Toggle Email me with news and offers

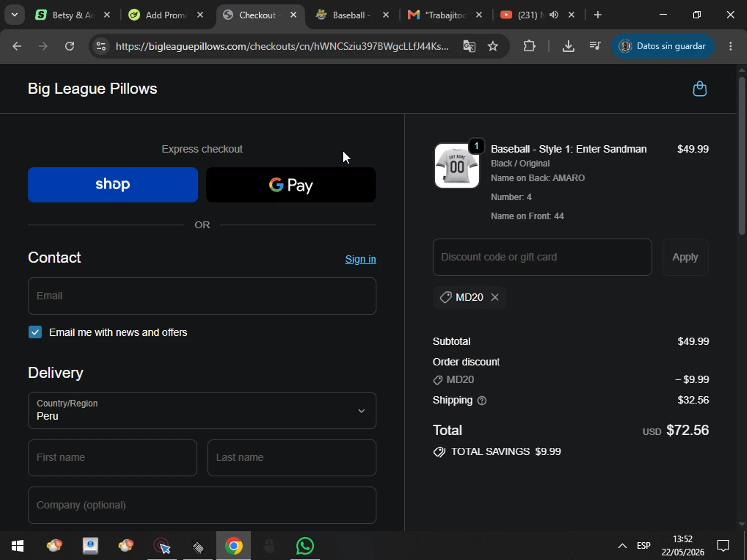click(35, 332)
